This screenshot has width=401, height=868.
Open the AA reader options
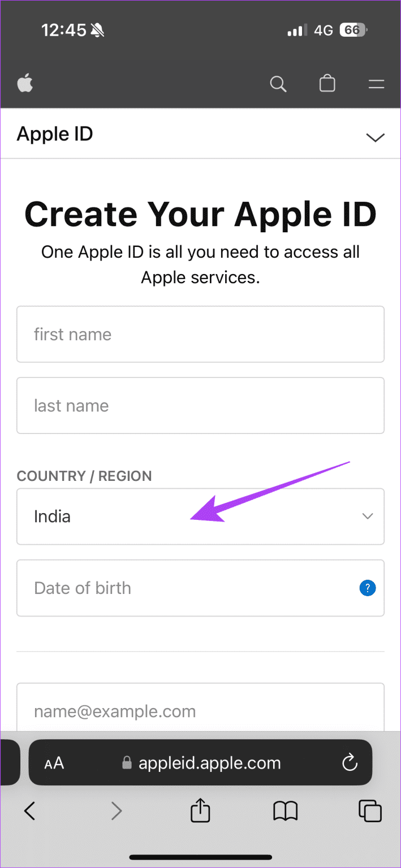[54, 763]
